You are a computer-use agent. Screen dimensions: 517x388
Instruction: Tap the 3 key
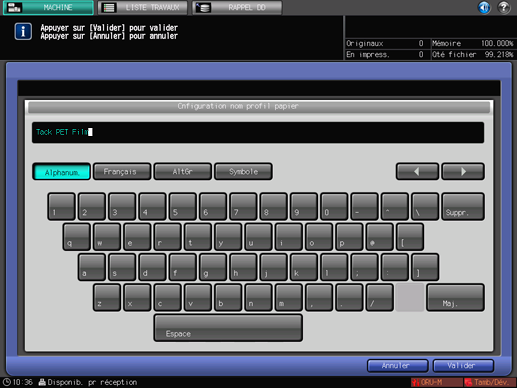pyautogui.click(x=122, y=206)
